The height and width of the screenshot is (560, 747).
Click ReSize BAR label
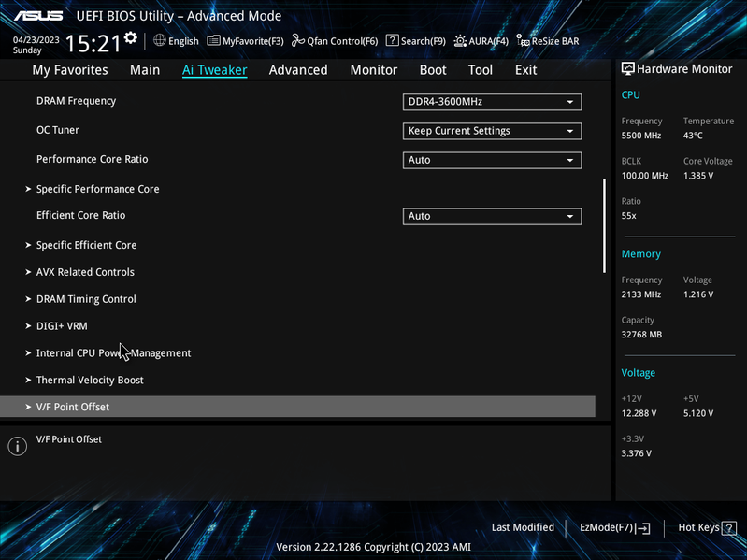point(555,41)
